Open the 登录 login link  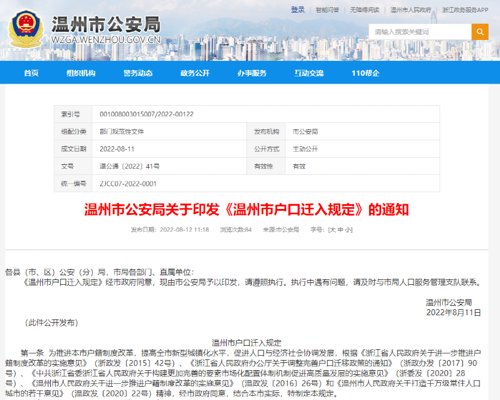click(x=298, y=10)
